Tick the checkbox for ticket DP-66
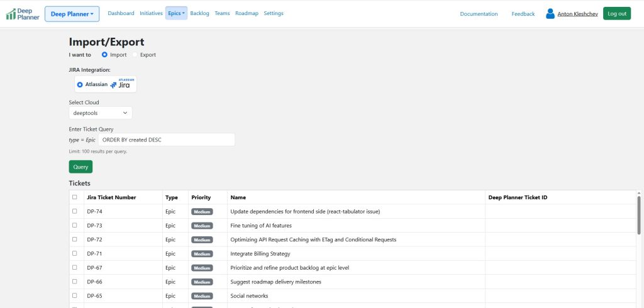 coord(75,282)
